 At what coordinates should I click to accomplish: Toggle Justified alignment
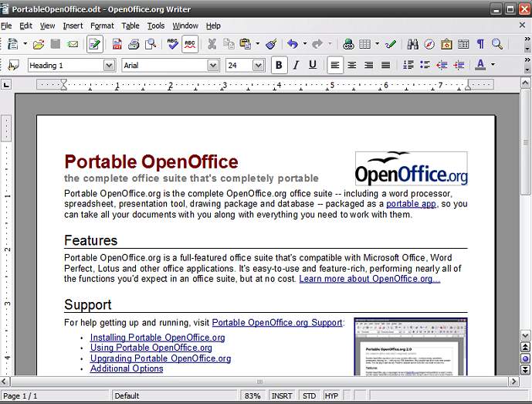click(x=385, y=65)
